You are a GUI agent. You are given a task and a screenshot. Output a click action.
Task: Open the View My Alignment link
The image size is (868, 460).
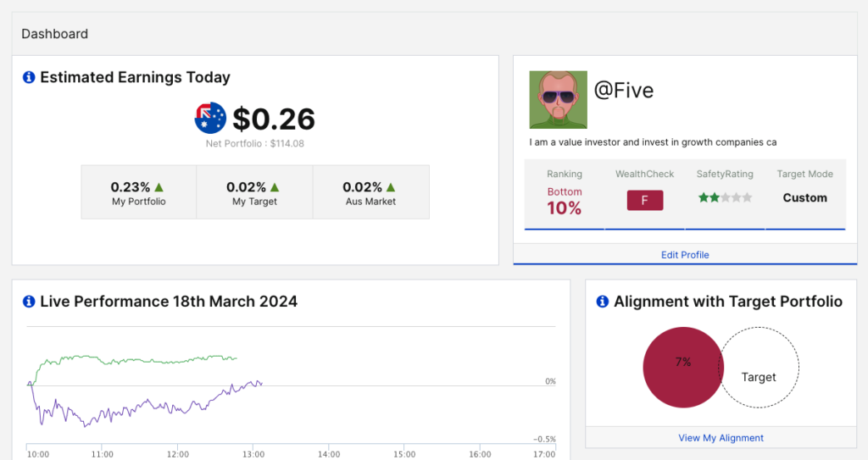click(x=721, y=438)
